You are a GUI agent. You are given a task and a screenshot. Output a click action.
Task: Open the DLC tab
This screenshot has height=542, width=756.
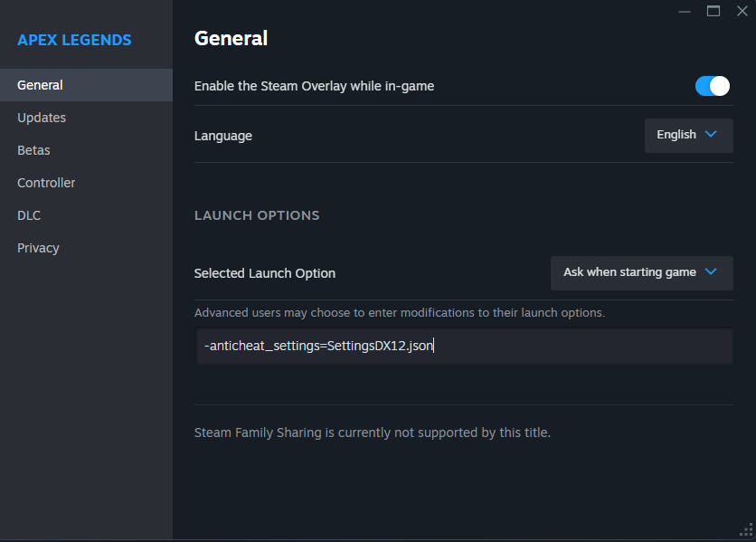(x=29, y=215)
